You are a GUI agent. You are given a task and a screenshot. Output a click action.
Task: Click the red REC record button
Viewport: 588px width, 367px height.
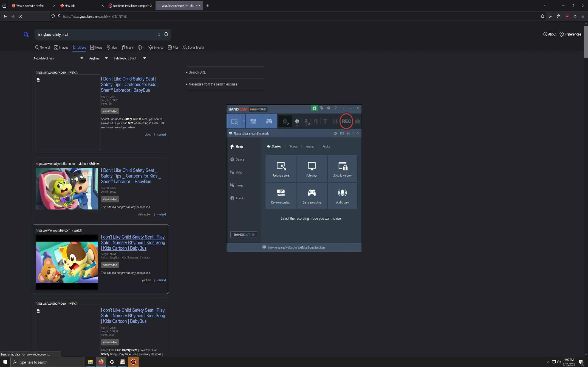346,121
